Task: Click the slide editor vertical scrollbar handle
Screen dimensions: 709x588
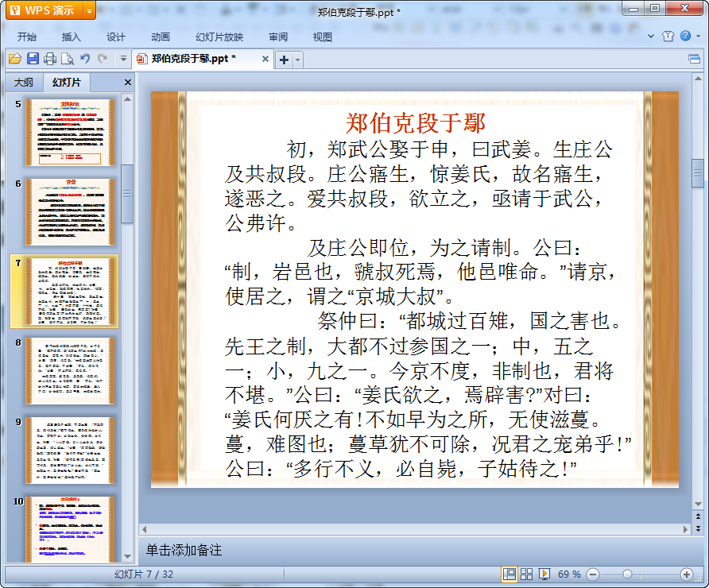Action: pos(698,172)
